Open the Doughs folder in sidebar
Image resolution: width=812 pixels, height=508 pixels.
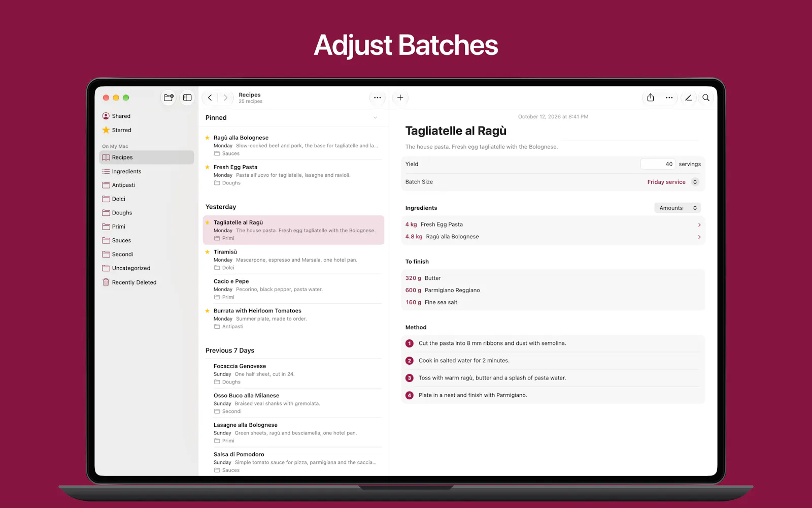(x=147, y=213)
